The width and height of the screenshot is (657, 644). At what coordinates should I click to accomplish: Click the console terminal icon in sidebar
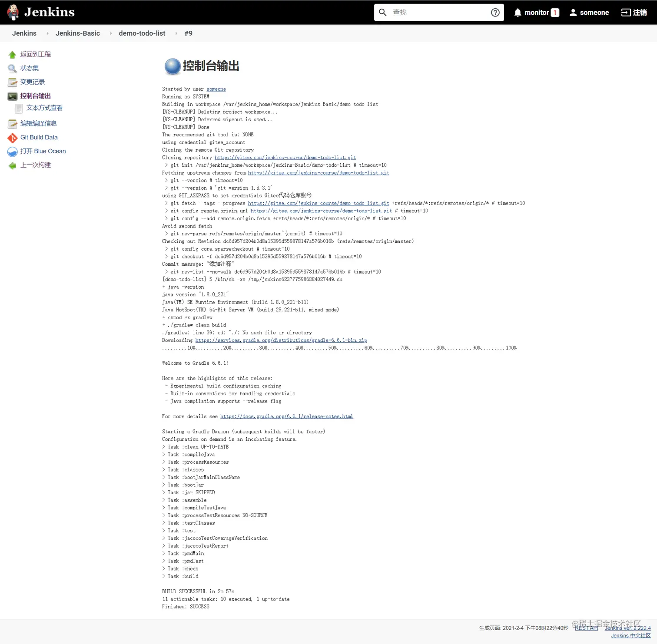(13, 96)
